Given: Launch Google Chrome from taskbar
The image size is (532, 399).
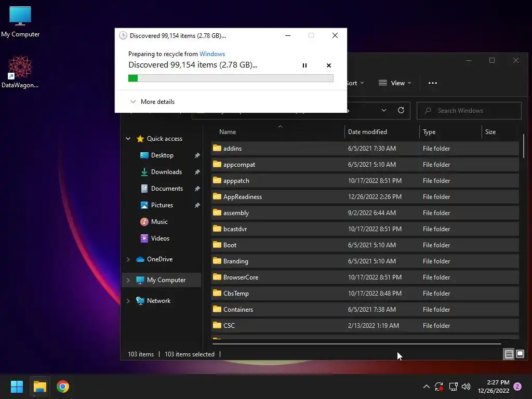Looking at the screenshot, I should (63, 387).
